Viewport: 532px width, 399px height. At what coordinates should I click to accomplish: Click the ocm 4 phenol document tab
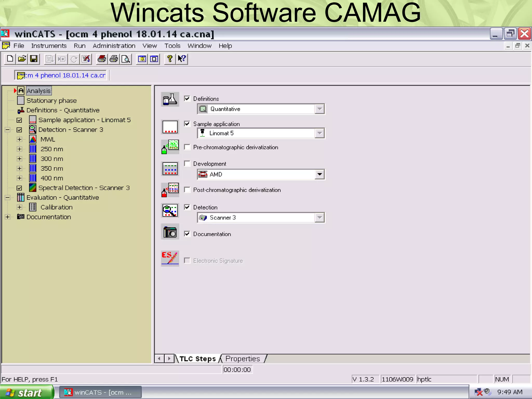coord(61,75)
